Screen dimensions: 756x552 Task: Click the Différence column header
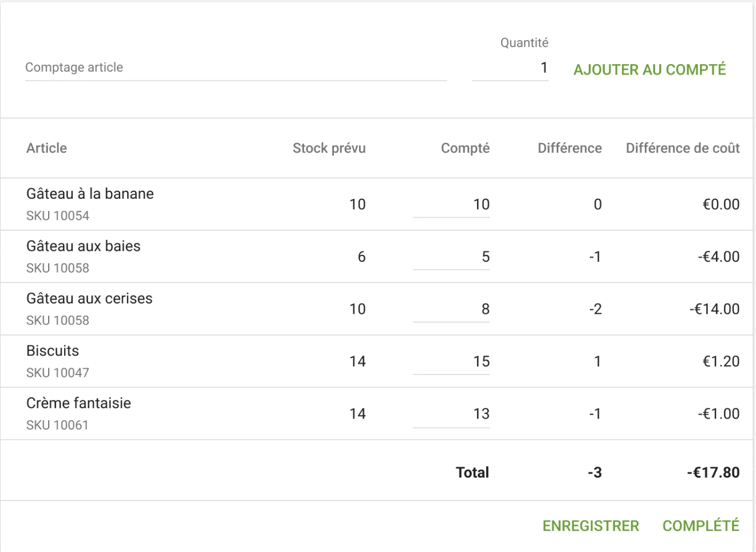pos(569,148)
